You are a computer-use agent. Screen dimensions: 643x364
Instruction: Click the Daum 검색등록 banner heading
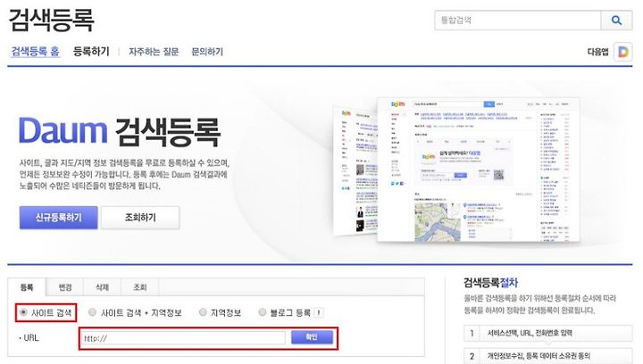120,131
